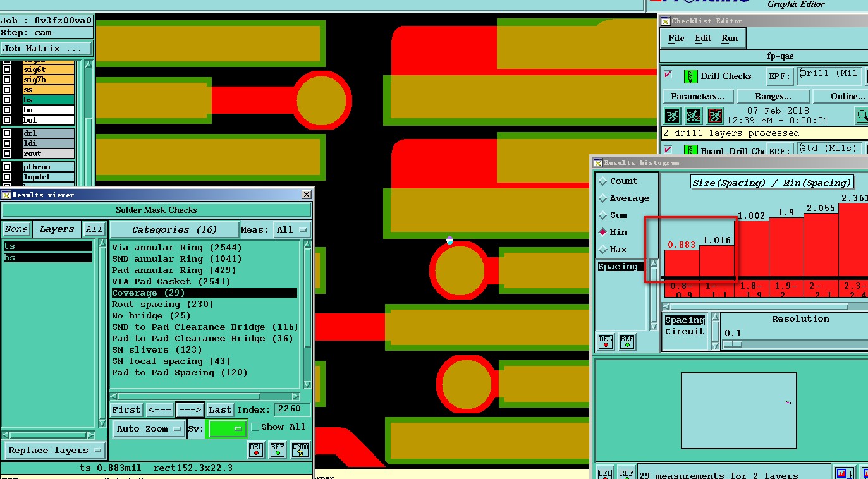Click Index input field
The height and width of the screenshot is (479, 868).
pos(293,409)
